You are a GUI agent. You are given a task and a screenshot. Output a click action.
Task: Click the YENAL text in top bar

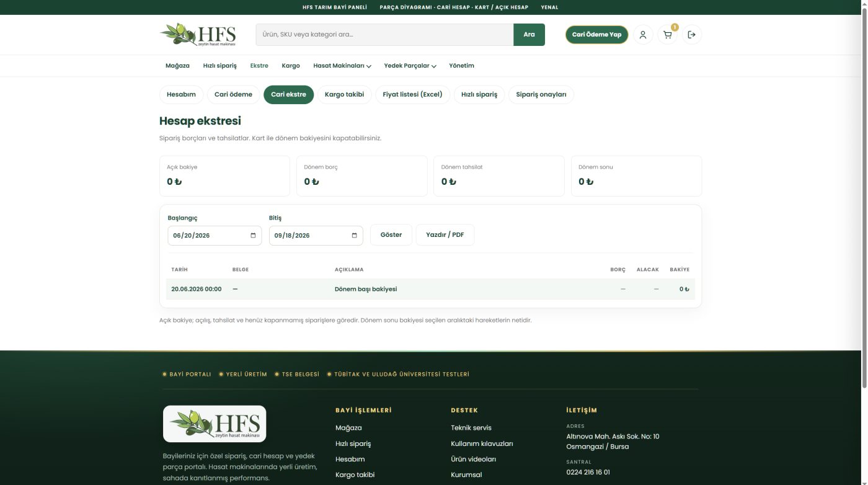pyautogui.click(x=549, y=7)
